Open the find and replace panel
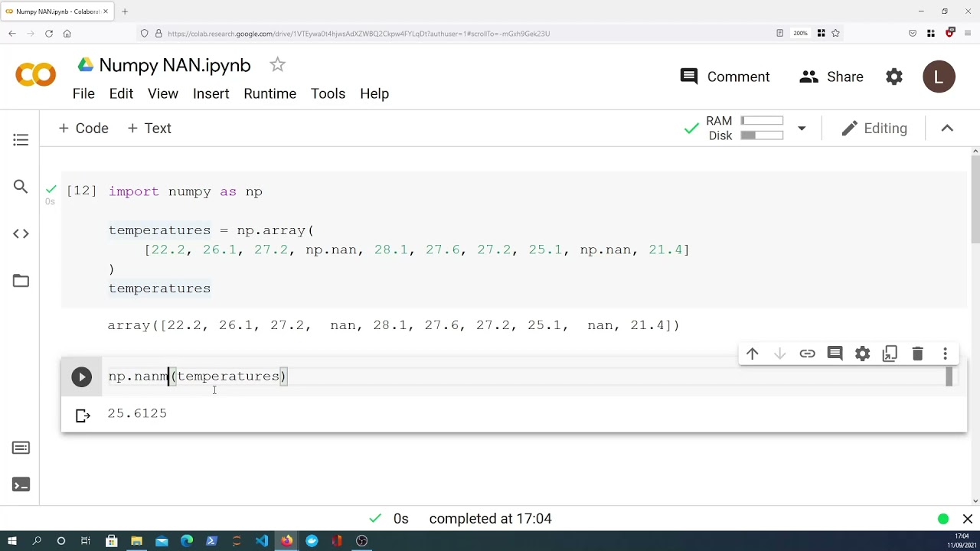Viewport: 980px width, 551px height. point(21,187)
